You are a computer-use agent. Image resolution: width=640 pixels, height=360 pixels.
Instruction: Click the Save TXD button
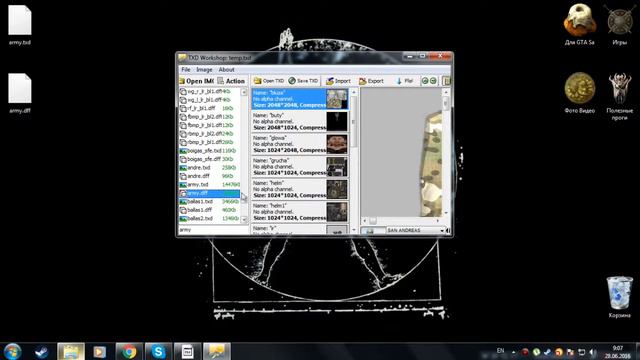[x=303, y=81]
